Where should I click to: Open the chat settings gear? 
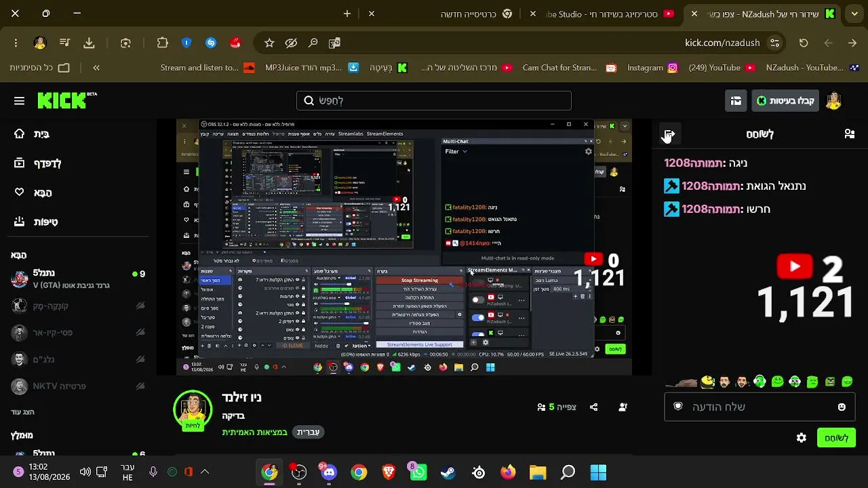pyautogui.click(x=802, y=438)
